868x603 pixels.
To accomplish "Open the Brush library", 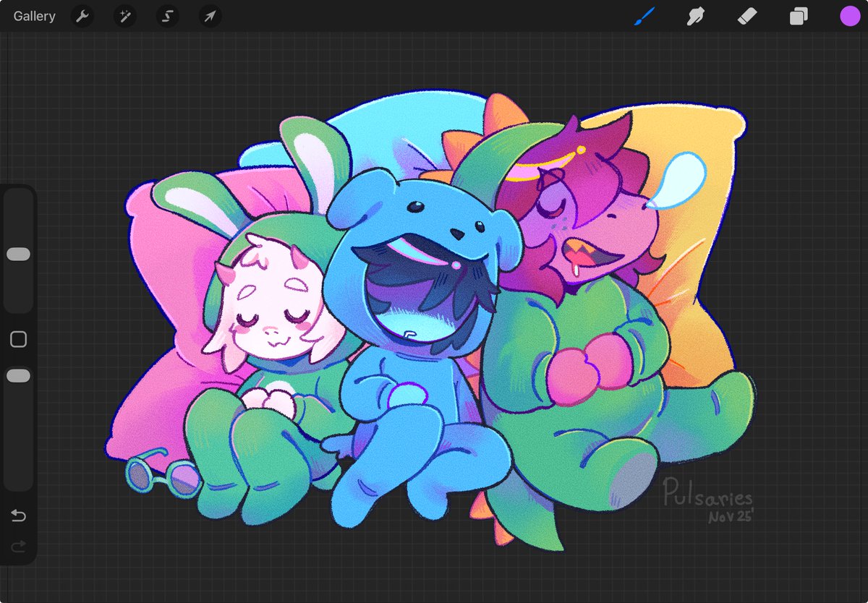I will pyautogui.click(x=644, y=16).
